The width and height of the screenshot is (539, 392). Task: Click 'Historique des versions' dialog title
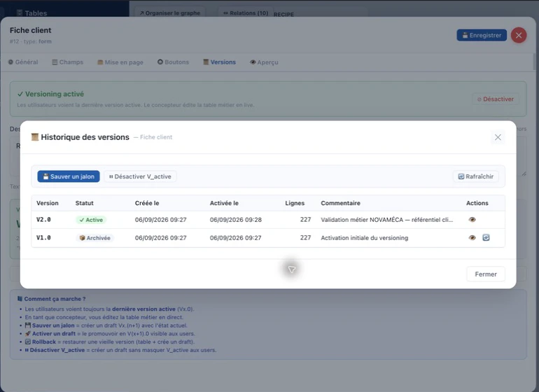85,137
